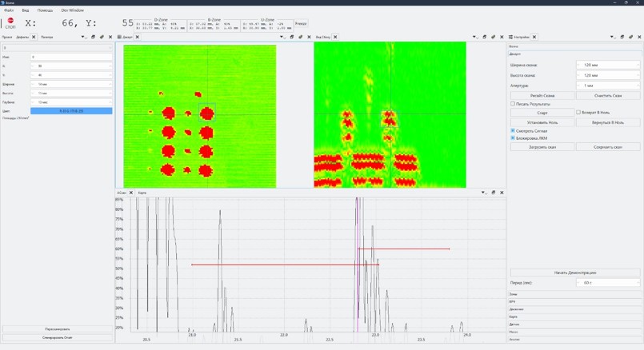Close the Настройки tab with its X icon
Screen dimensions: 644x350
tap(534, 37)
